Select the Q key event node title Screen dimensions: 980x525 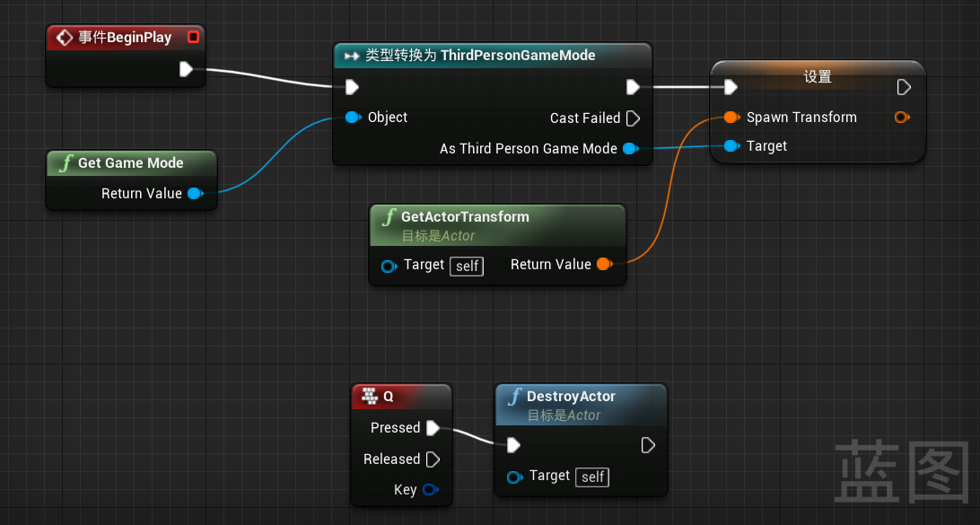pos(388,397)
